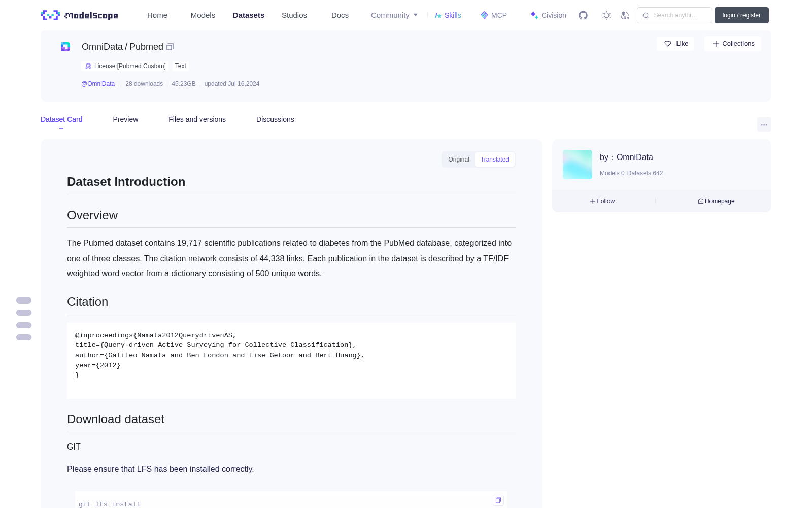Screen dimensions: 812x508
Task: Click the 'Overview' heading
Action: pos(92,215)
